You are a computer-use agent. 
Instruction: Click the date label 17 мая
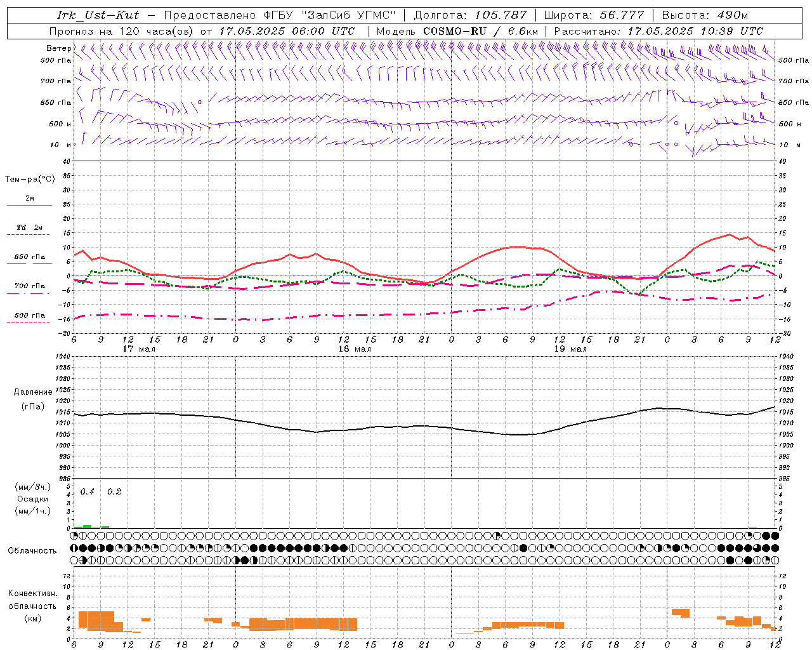click(139, 349)
